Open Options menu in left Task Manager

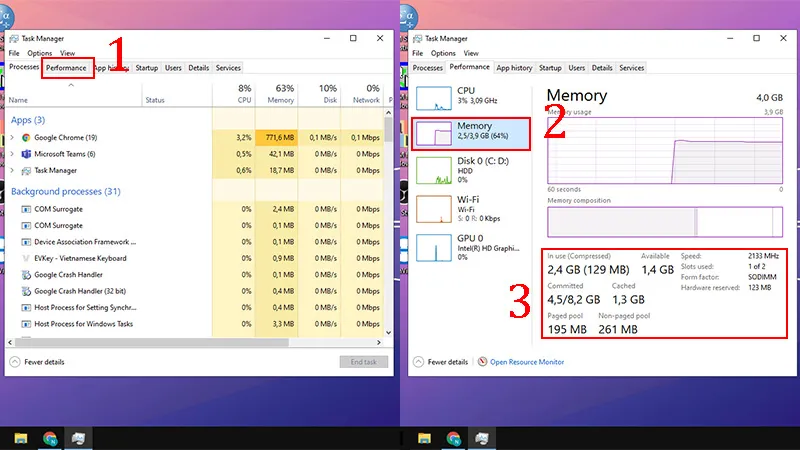coord(40,53)
